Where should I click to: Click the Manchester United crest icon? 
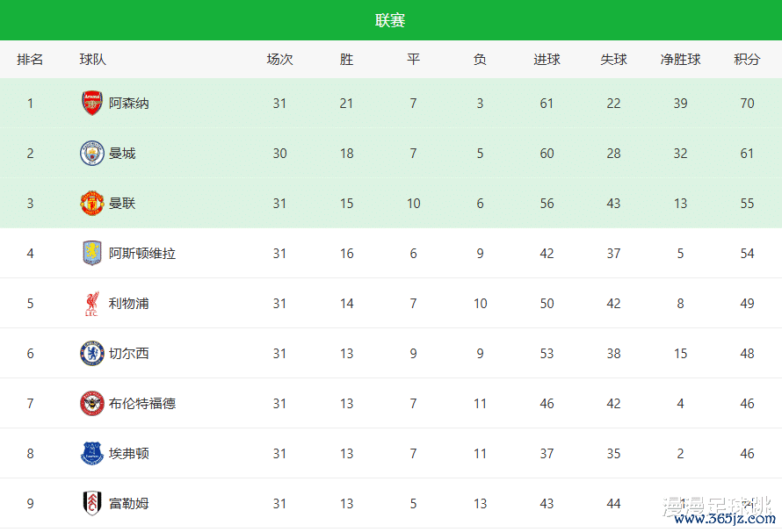coord(91,204)
